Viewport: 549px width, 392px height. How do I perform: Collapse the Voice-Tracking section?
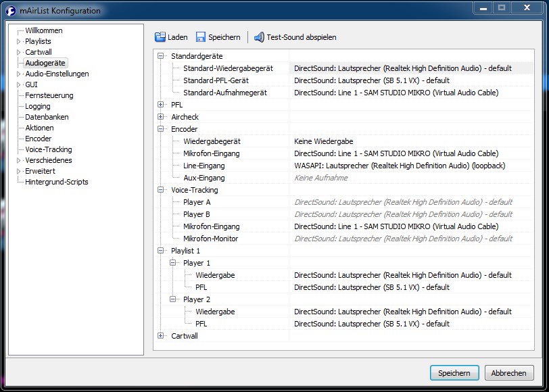(160, 190)
